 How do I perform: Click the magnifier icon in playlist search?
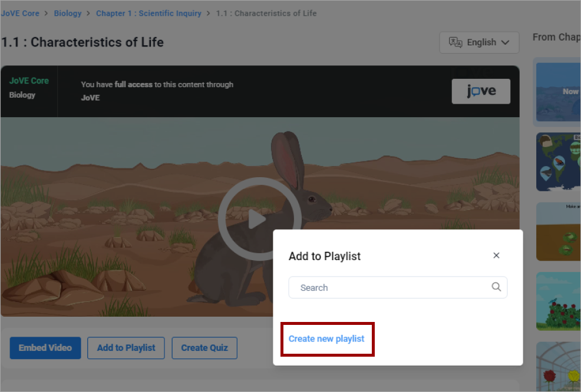point(496,287)
